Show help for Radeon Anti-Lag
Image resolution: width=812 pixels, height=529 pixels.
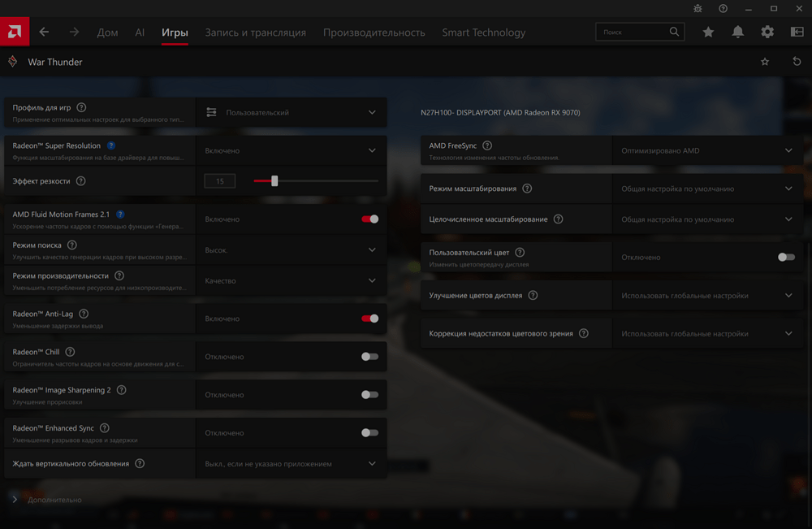(x=84, y=314)
